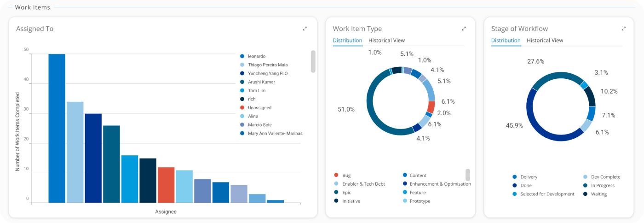Expand the Assigned To chart panel
644x223 pixels.
coord(305,29)
